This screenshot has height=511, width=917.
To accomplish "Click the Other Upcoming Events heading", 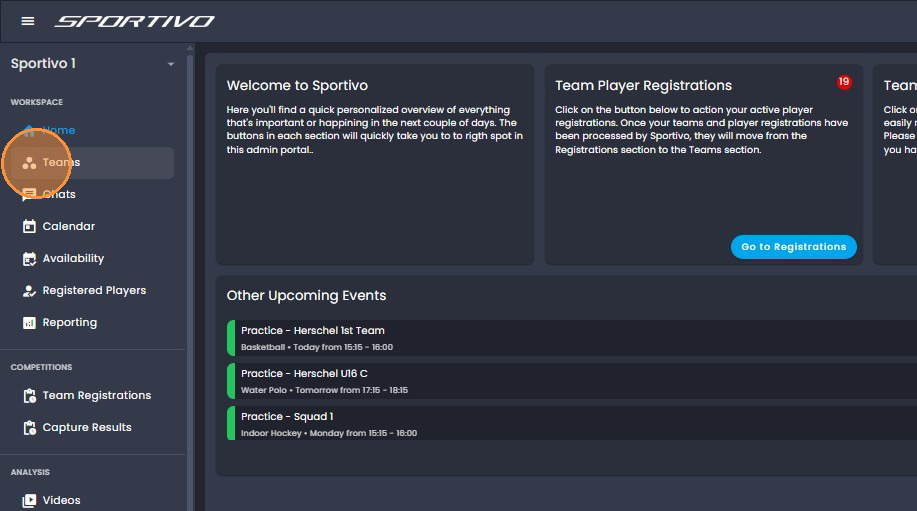I will coord(306,295).
